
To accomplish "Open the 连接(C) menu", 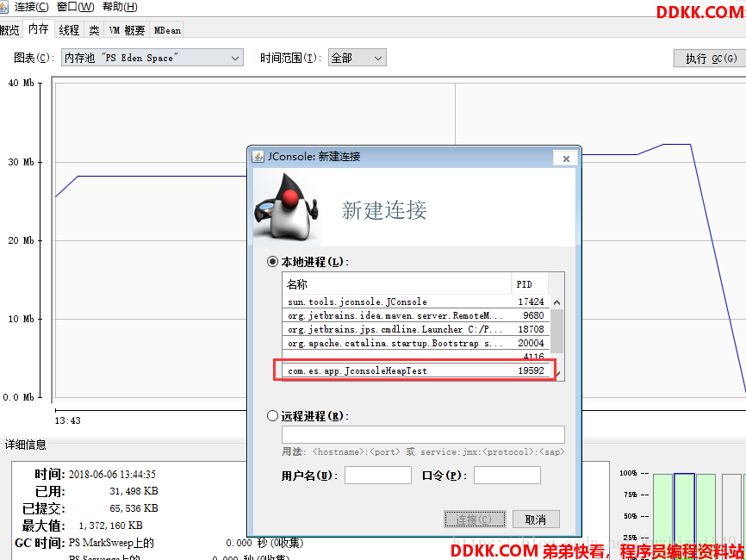I will 31,7.
